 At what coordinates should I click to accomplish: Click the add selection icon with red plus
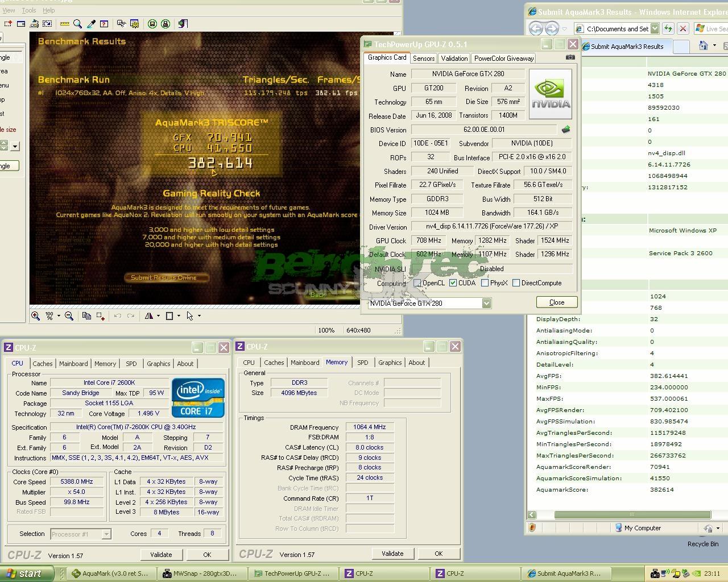click(x=100, y=316)
